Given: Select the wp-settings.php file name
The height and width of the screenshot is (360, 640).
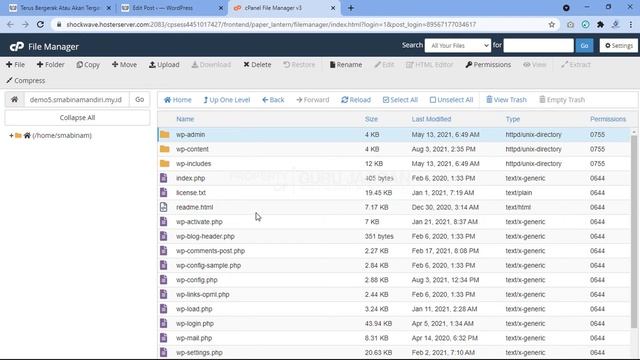Looking at the screenshot, I should pyautogui.click(x=199, y=352).
